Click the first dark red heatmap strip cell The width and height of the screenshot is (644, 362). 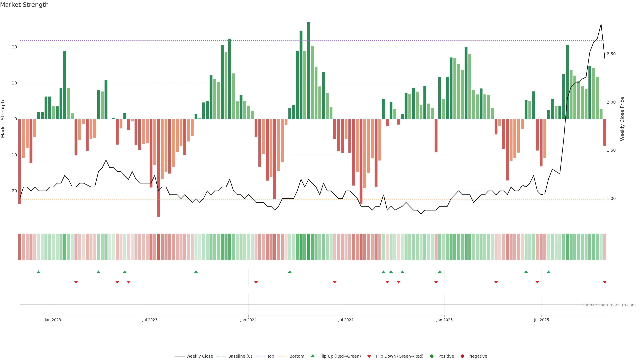coord(19,247)
